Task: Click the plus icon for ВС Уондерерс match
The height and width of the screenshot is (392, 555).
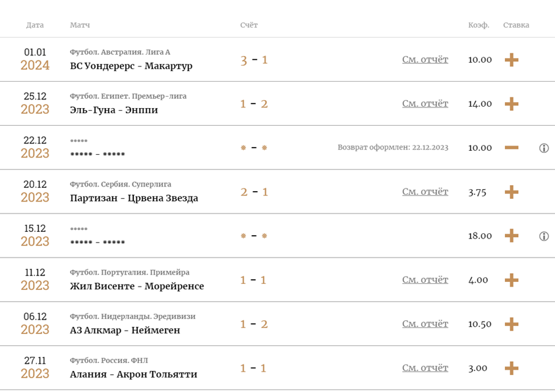Action: click(511, 60)
